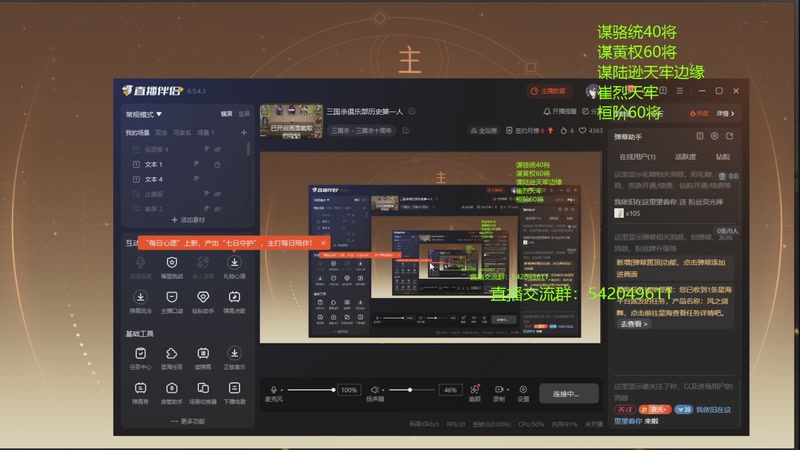Click pin icon on 文本 4 layer
The height and width of the screenshot is (450, 800).
(196, 179)
